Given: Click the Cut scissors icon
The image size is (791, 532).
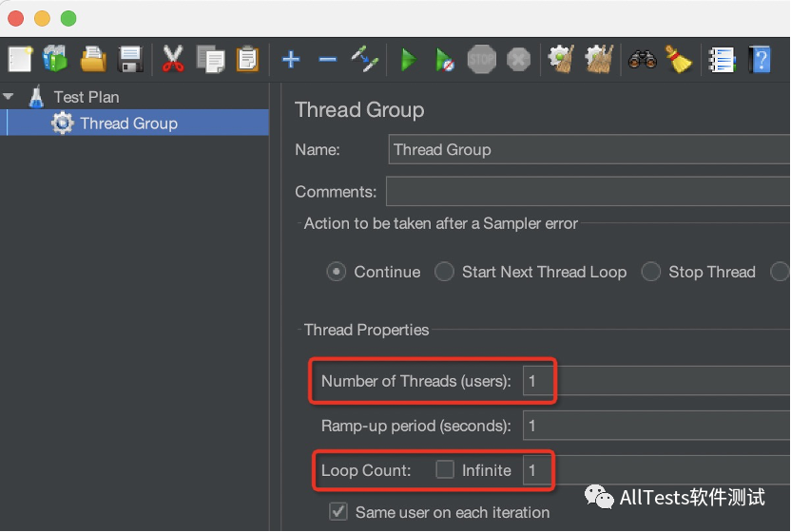Looking at the screenshot, I should pos(173,60).
